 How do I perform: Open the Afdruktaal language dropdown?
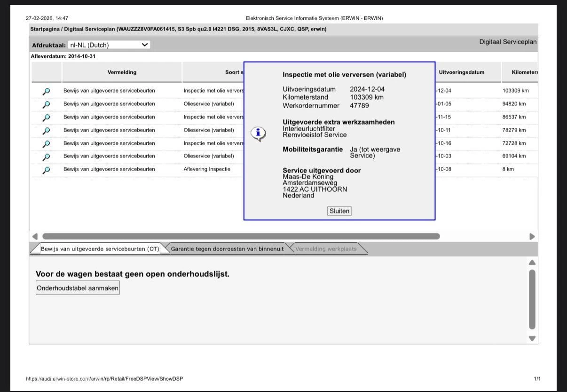[109, 45]
